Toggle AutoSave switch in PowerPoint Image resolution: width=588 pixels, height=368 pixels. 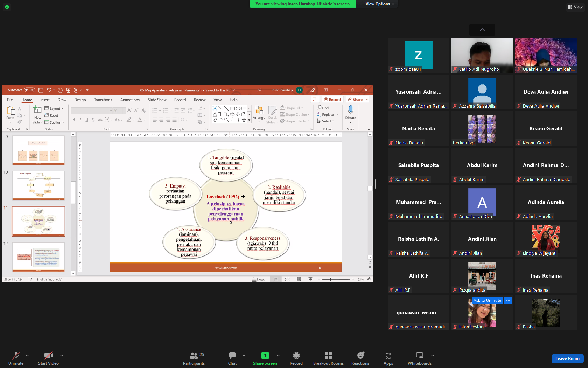click(30, 90)
